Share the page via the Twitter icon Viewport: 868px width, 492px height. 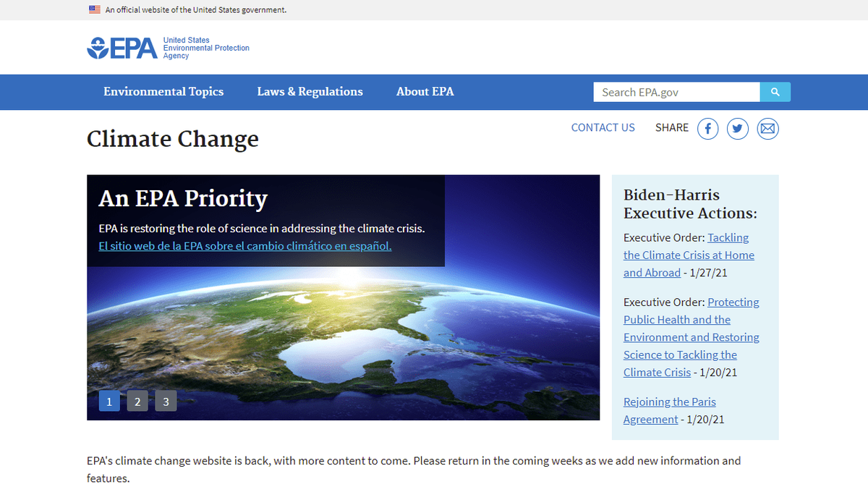tap(737, 128)
